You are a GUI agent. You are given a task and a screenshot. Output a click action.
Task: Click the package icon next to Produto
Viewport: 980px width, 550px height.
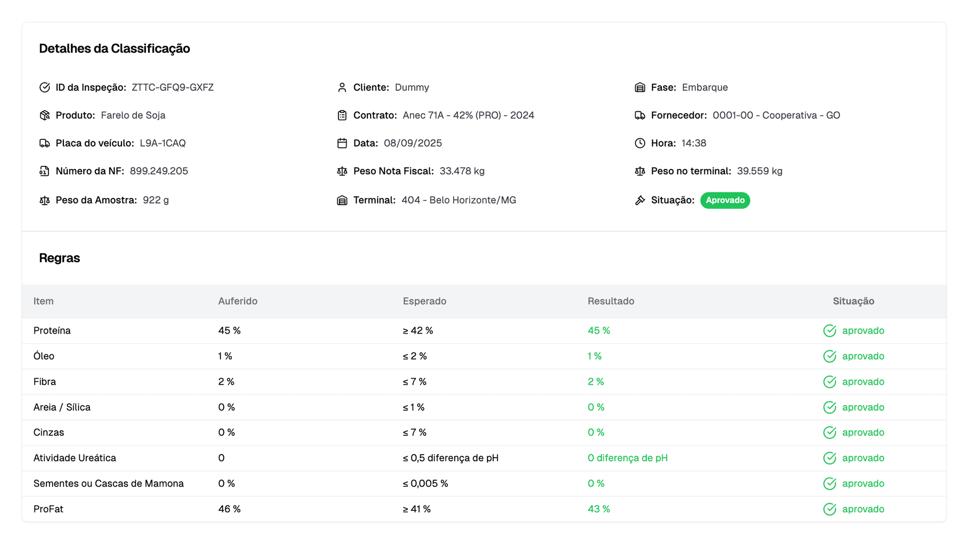[44, 115]
